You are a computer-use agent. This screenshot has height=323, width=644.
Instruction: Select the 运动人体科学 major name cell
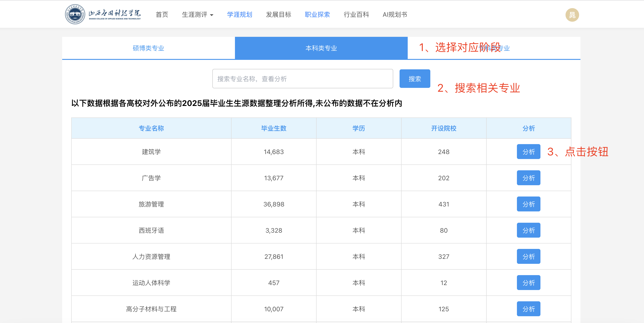[x=151, y=283]
